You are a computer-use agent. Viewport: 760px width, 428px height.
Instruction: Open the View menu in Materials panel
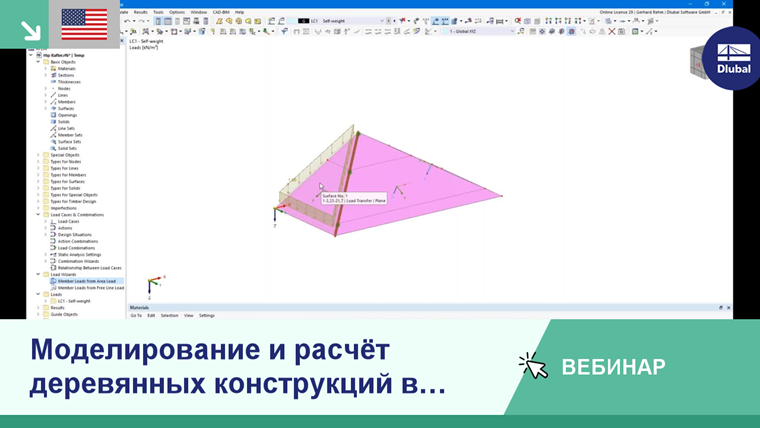(189, 316)
